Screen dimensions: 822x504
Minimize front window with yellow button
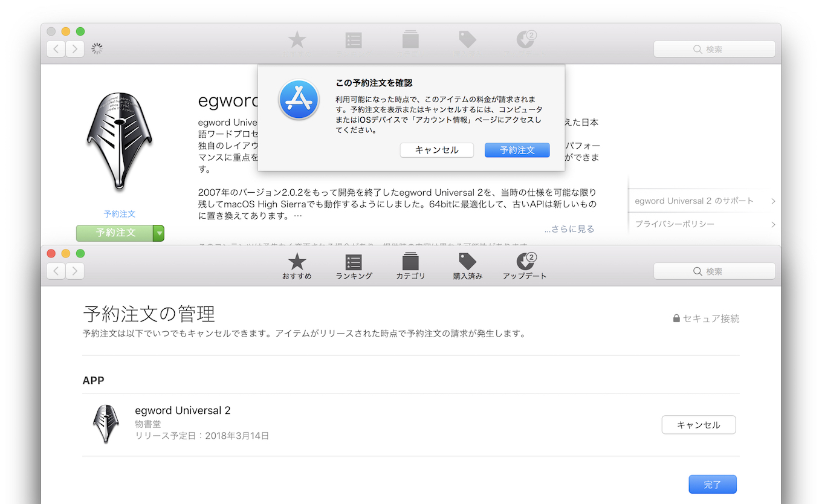point(66,254)
